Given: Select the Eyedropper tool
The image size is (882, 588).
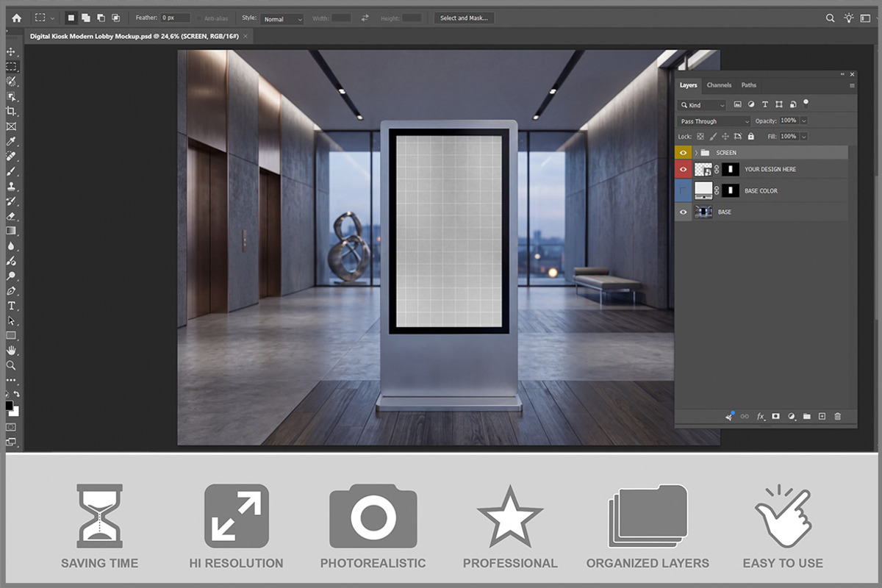Looking at the screenshot, I should [11, 141].
